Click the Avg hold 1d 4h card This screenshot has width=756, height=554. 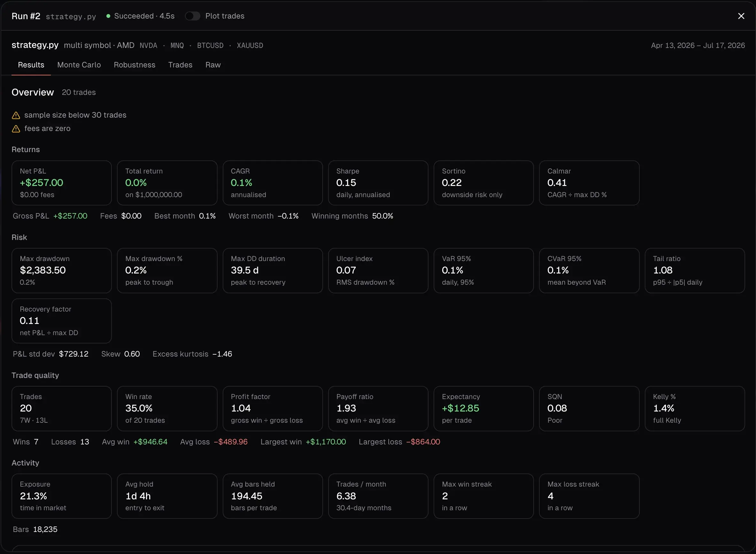(x=167, y=496)
